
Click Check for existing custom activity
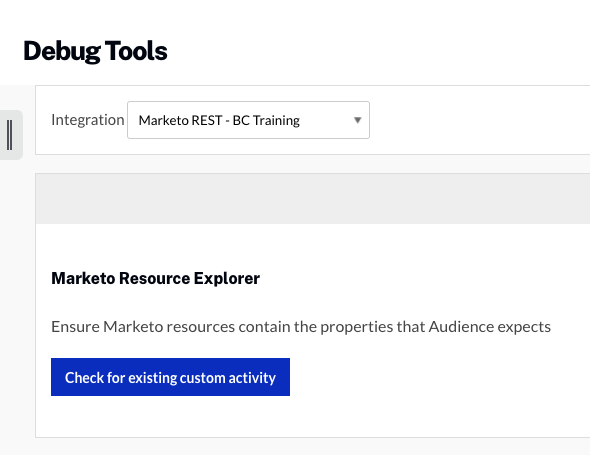(170, 377)
